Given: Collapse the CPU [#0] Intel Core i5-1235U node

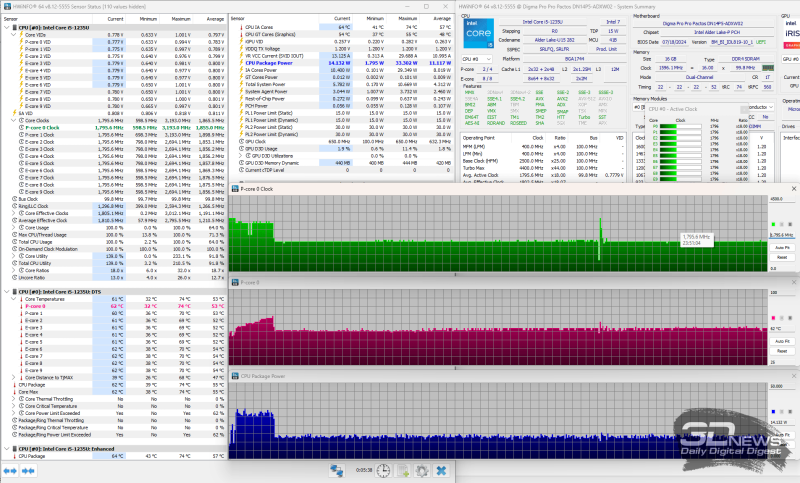Looking at the screenshot, I should (5, 26).
